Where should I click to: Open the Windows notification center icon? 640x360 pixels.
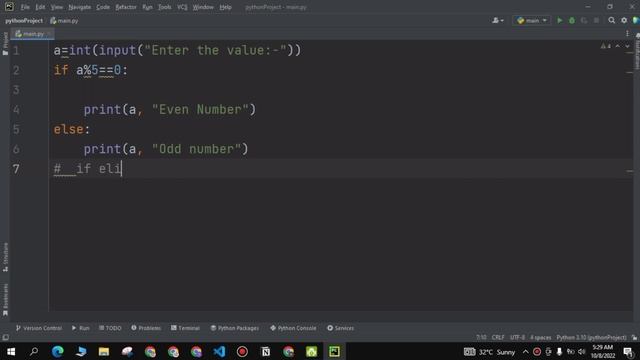[x=629, y=352]
